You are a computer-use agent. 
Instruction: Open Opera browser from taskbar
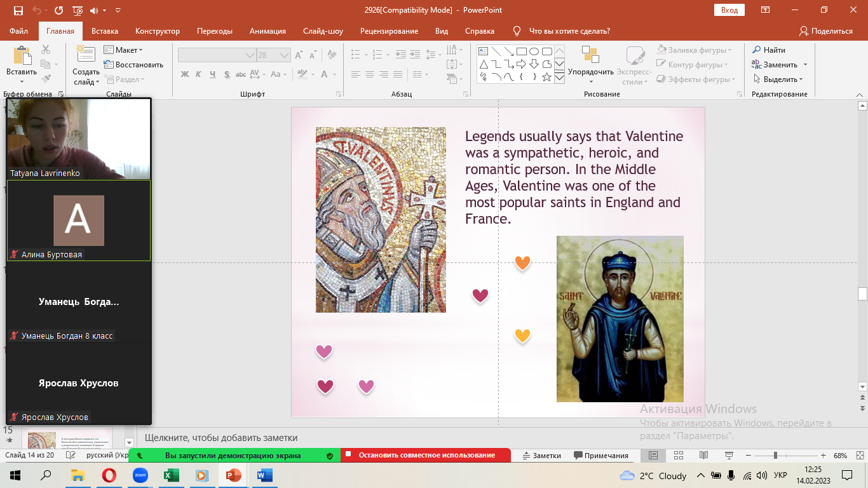109,475
